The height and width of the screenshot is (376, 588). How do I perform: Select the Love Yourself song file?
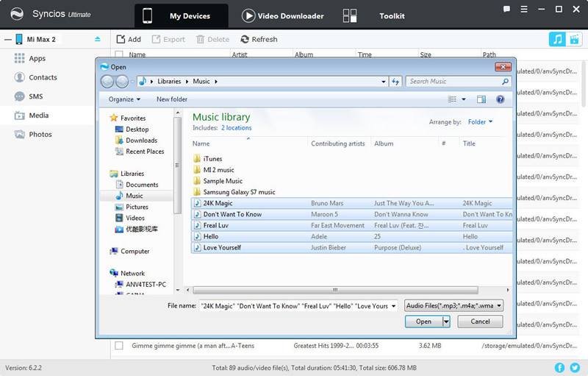click(352, 247)
